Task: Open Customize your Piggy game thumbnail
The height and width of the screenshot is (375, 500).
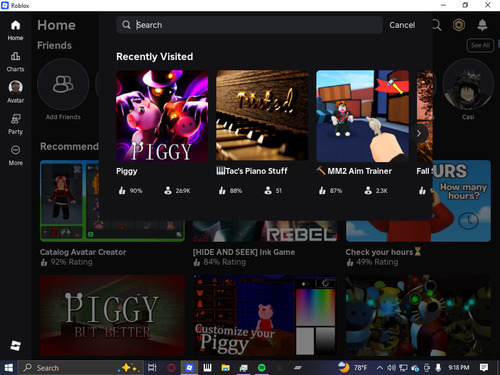Action: point(265,315)
